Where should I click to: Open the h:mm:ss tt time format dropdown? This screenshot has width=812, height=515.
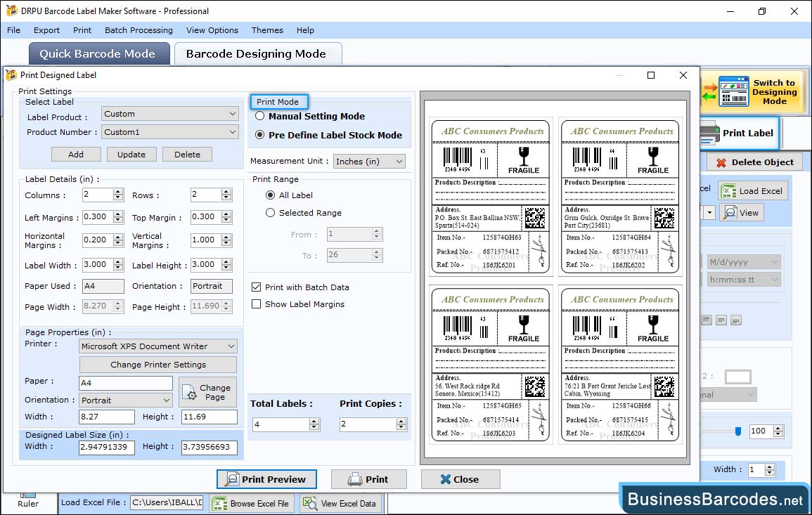click(x=744, y=280)
